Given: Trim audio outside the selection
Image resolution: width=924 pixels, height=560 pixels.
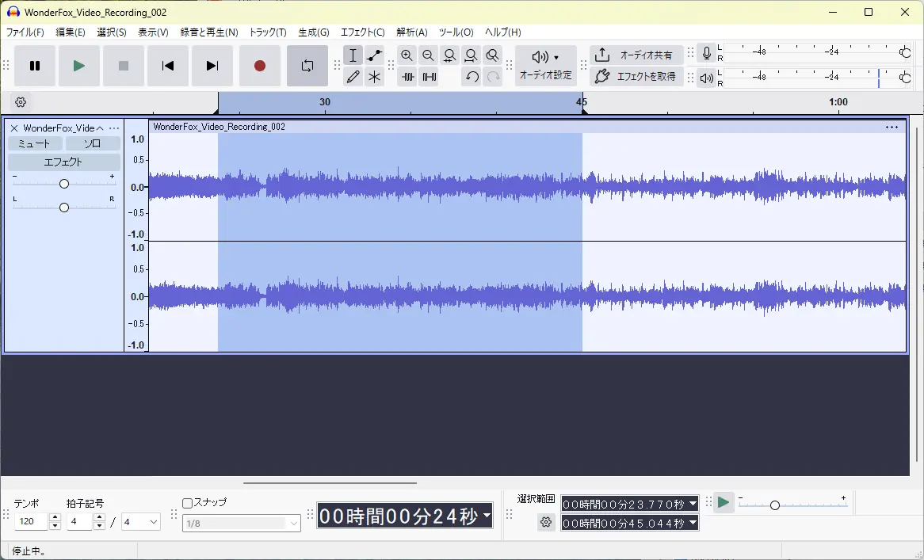Looking at the screenshot, I should (407, 77).
